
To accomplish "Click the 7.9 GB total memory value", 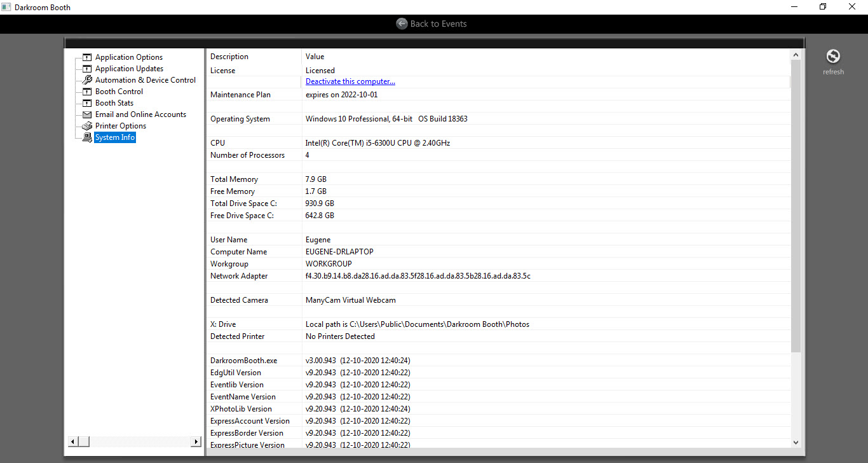I will [316, 179].
